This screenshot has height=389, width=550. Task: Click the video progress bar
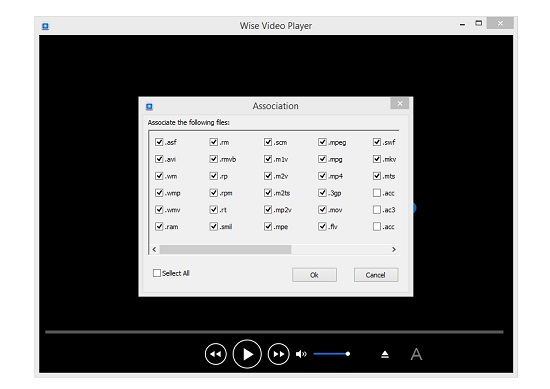tap(274, 331)
